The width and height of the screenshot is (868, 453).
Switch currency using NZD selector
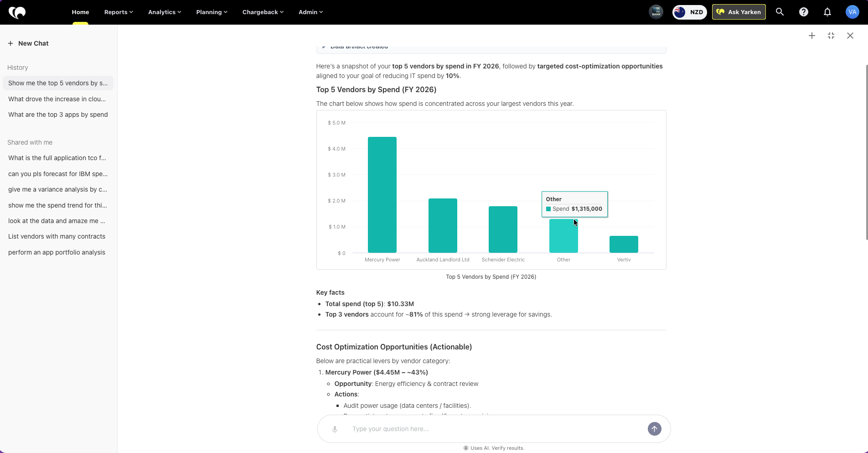[x=690, y=12]
